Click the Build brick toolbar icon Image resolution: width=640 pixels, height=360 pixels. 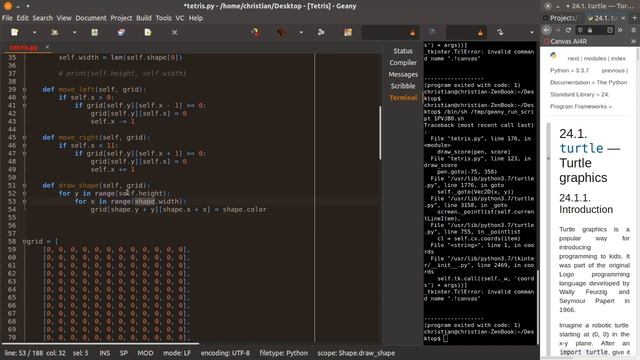pos(281,32)
